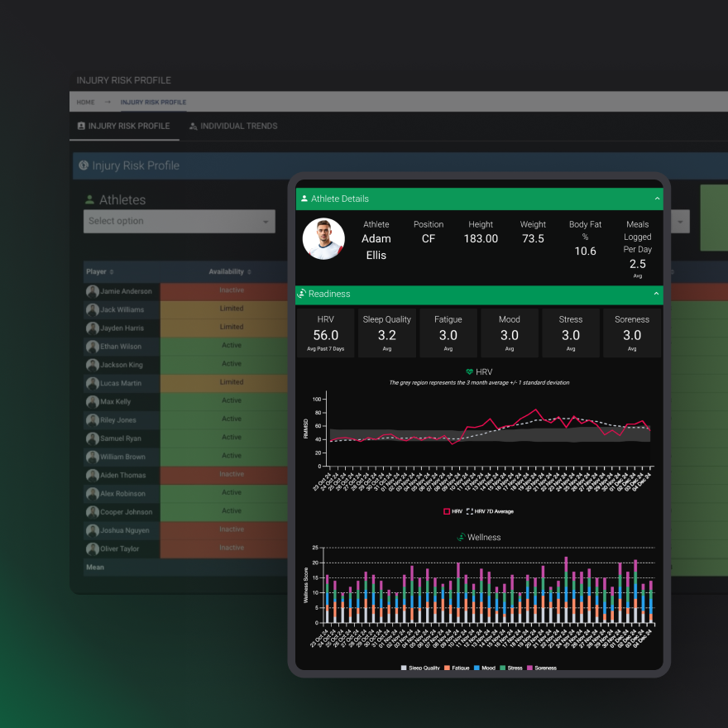This screenshot has width=728, height=728.
Task: Click the Injury Risk Profile panel icon
Action: click(x=84, y=165)
